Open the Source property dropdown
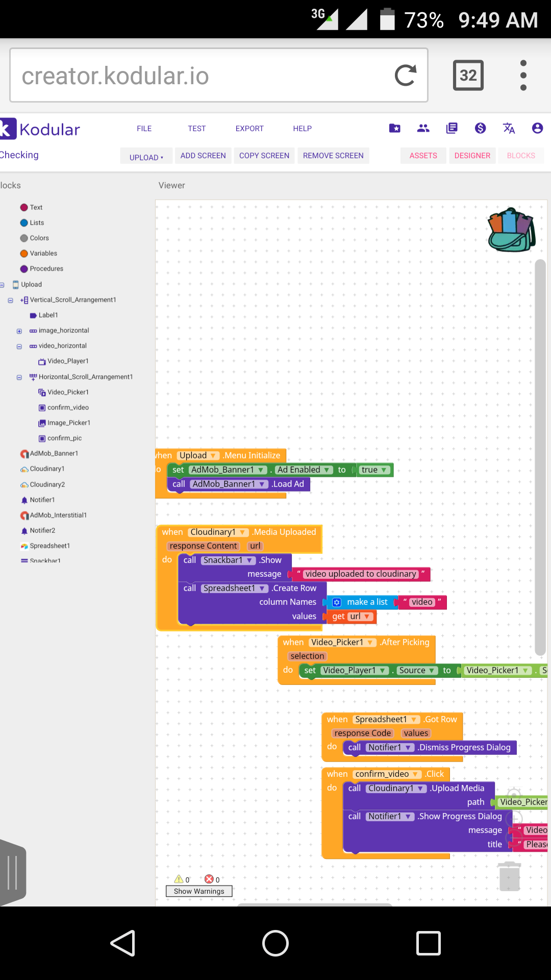Image resolution: width=551 pixels, height=980 pixels. pos(417,670)
